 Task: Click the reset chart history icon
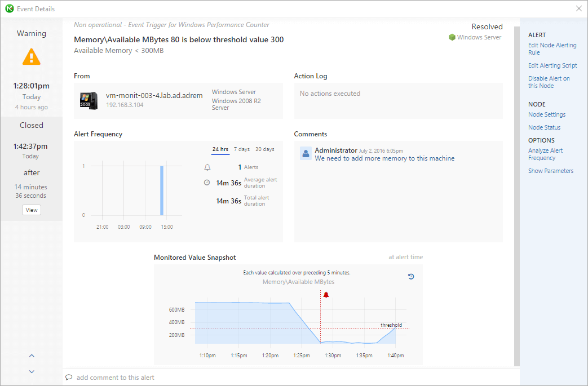pos(411,277)
